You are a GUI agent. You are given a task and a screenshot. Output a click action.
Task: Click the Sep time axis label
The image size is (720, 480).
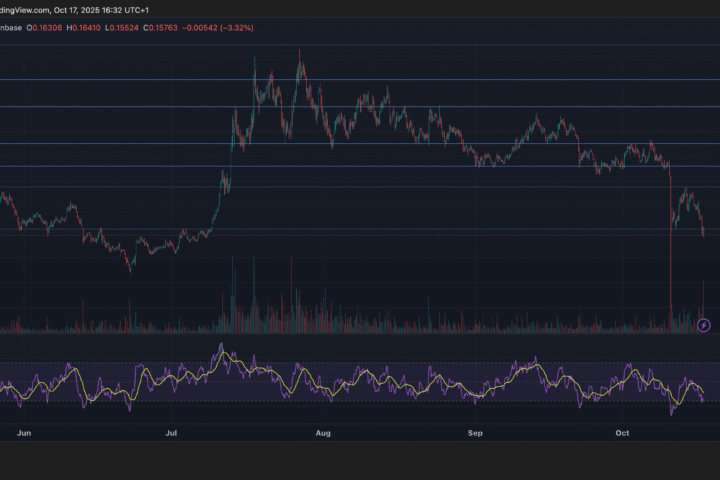475,434
